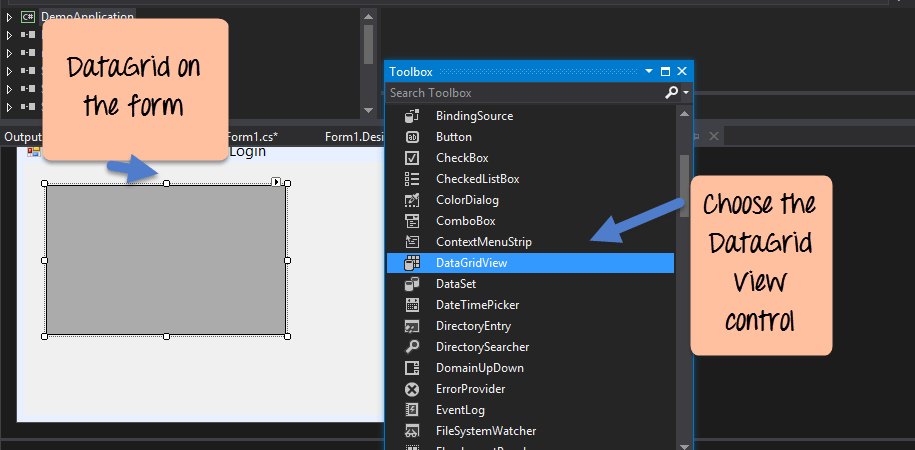915x450 pixels.
Task: Open the Toolbox window options dropdown
Action: (x=649, y=72)
